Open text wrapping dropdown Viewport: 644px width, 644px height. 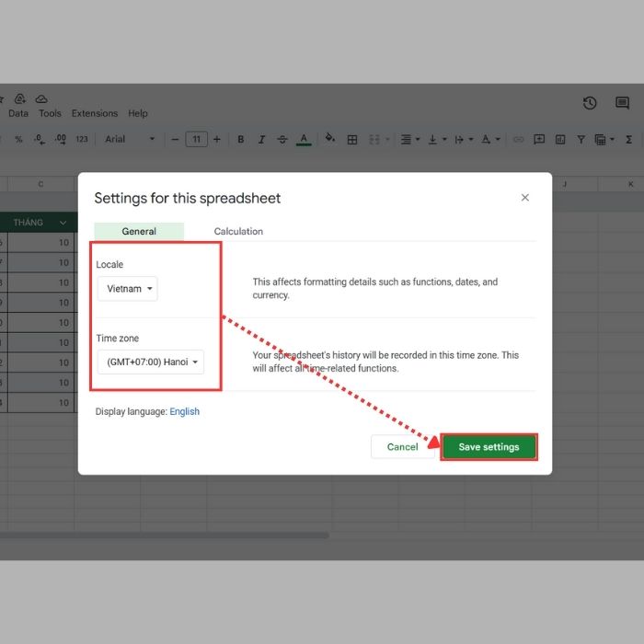[464, 140]
